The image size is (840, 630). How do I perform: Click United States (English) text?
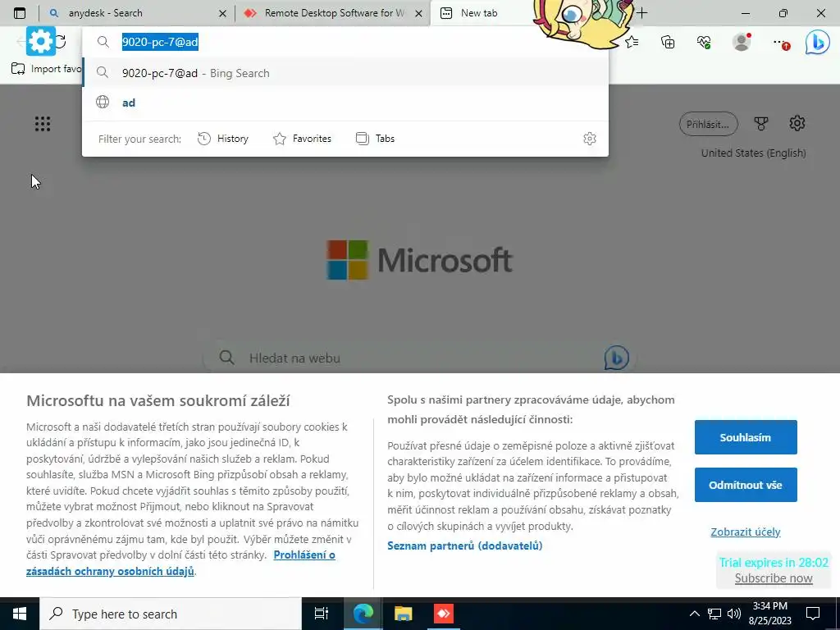coord(753,153)
